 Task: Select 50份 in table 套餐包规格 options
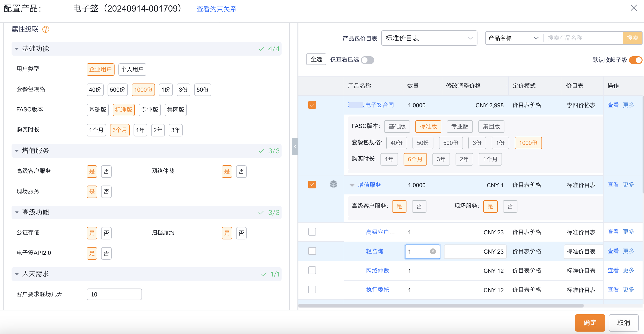point(423,143)
